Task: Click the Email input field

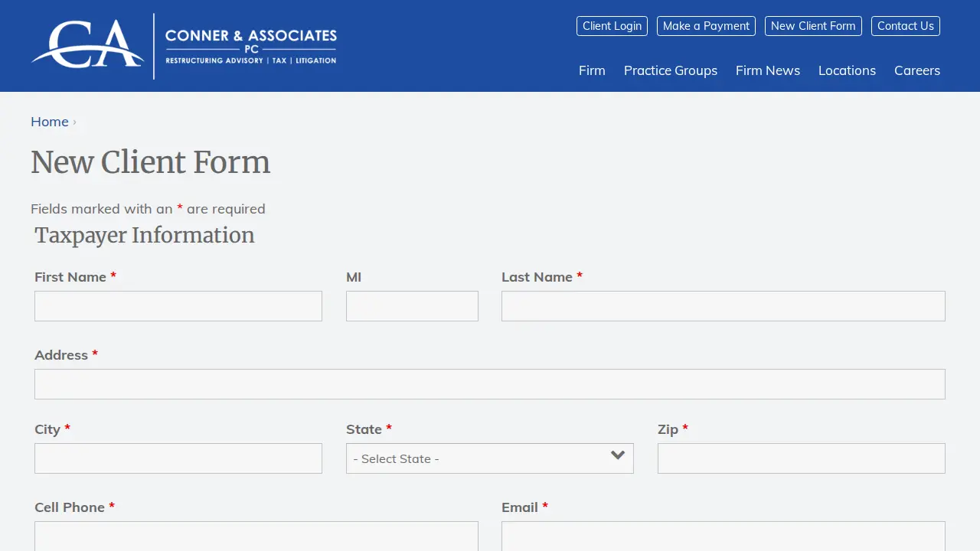Action: [x=724, y=536]
